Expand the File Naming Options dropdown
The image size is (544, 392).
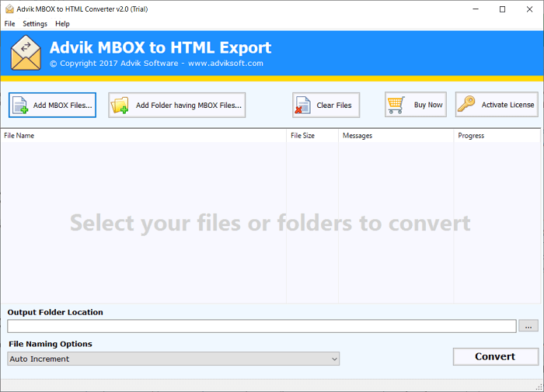coord(173,359)
